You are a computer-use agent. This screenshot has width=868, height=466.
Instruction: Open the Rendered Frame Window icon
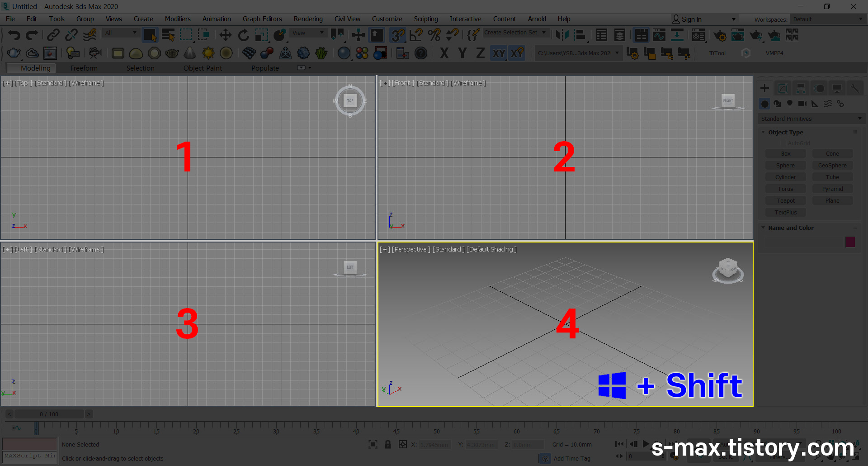tap(738, 35)
